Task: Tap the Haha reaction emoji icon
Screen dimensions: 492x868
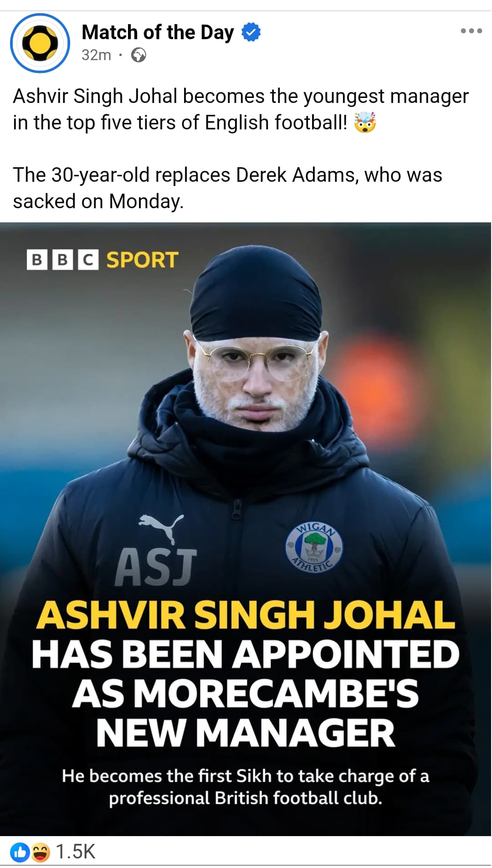Action: [x=40, y=852]
